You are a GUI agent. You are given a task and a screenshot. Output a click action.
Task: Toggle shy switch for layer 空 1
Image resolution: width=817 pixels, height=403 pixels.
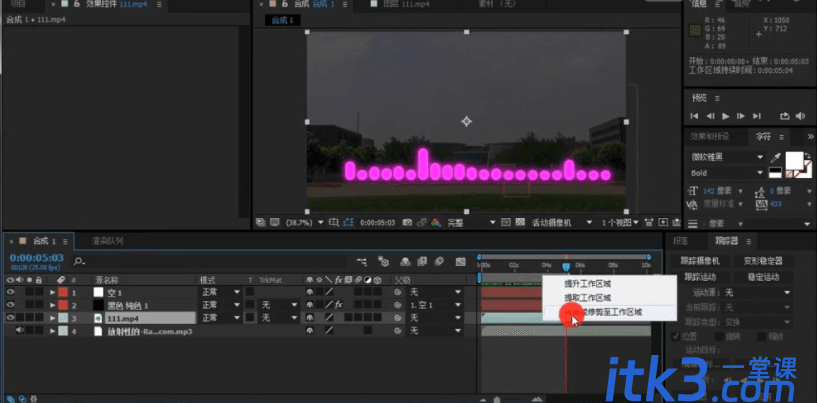coord(310,292)
